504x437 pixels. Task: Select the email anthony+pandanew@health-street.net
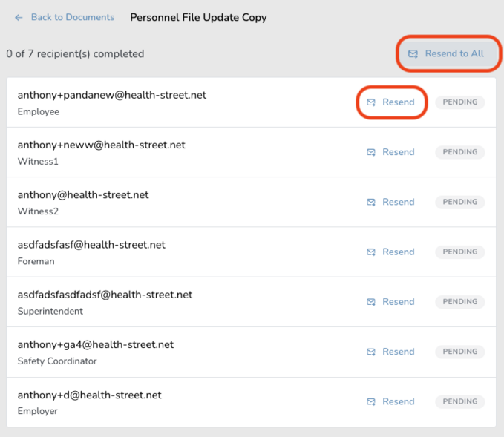pyautogui.click(x=112, y=95)
